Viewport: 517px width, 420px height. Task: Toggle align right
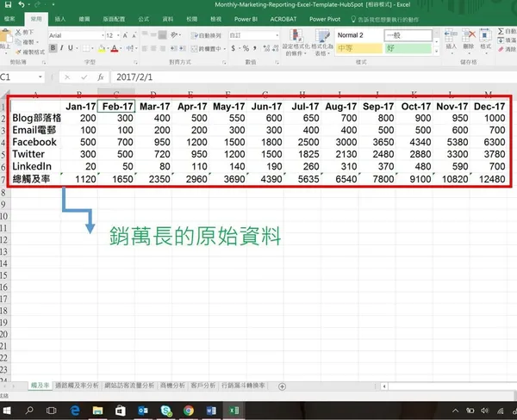[163, 49]
